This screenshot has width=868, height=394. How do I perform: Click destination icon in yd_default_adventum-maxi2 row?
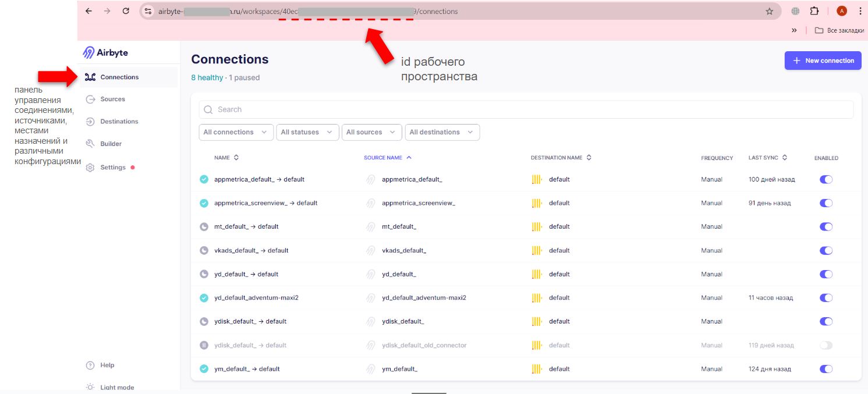(537, 297)
